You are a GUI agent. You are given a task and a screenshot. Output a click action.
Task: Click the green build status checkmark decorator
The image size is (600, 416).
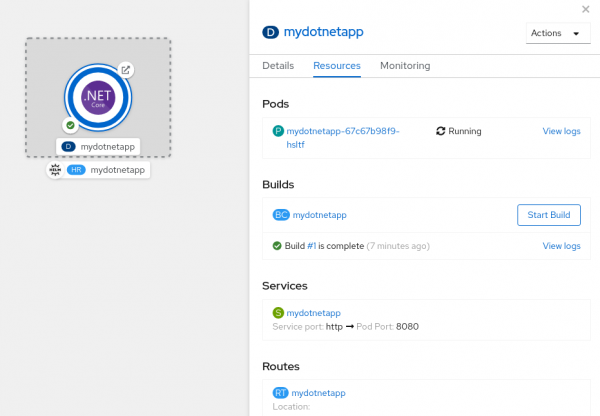70,125
